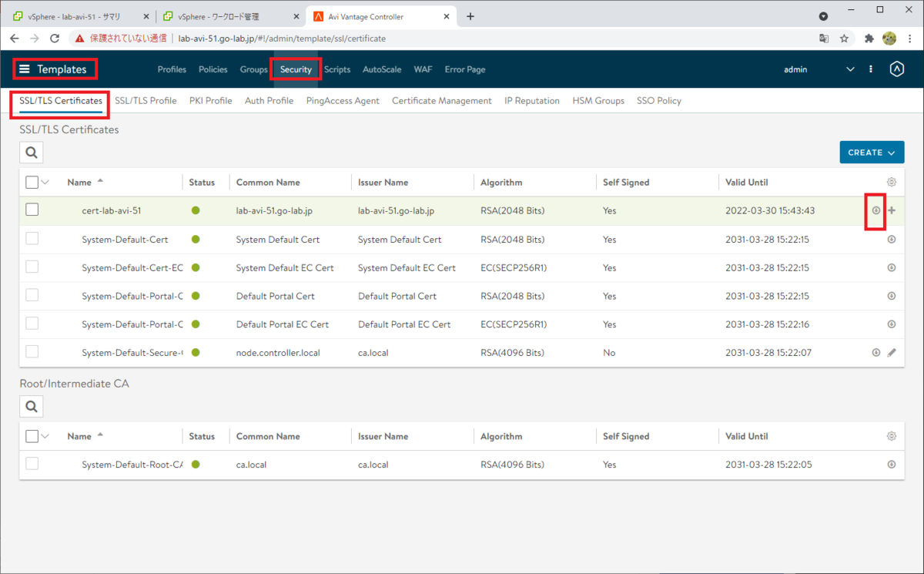Screen dimensions: 924x574
Task: Open the Templates hamburger menu
Action: click(25, 69)
